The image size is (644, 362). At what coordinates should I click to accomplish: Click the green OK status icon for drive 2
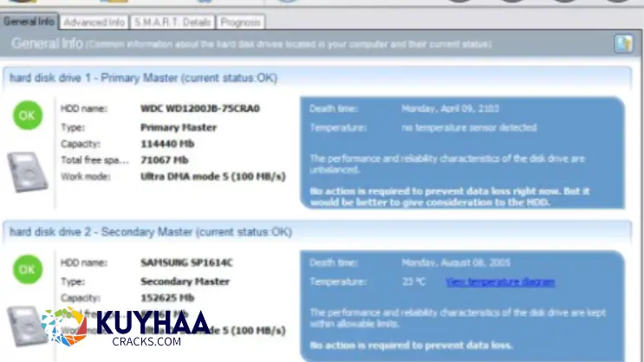(x=28, y=269)
